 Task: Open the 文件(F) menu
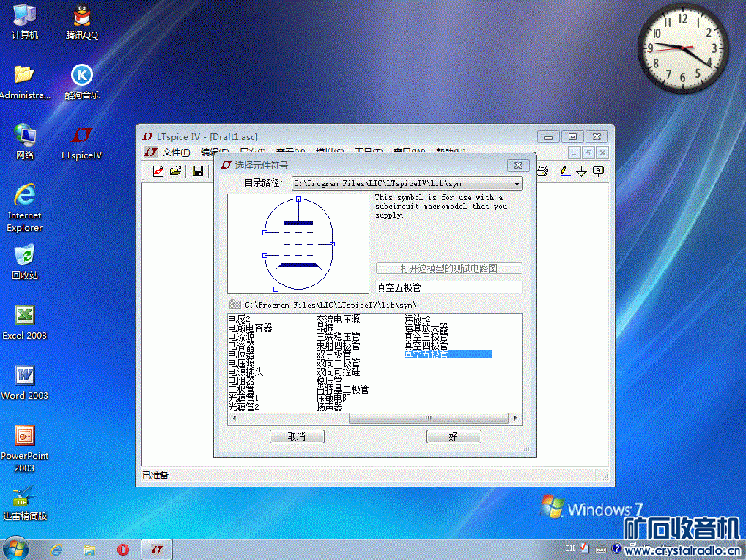pos(176,152)
